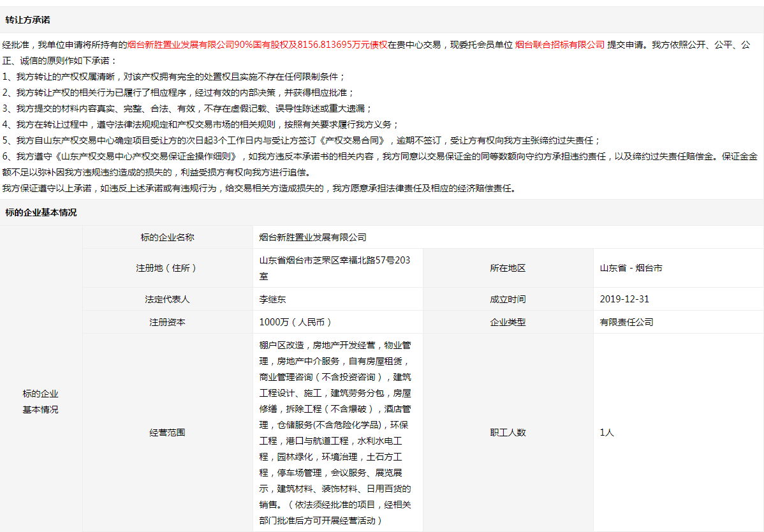Select commitment line 5 about 《产权交易合同》

[302, 140]
